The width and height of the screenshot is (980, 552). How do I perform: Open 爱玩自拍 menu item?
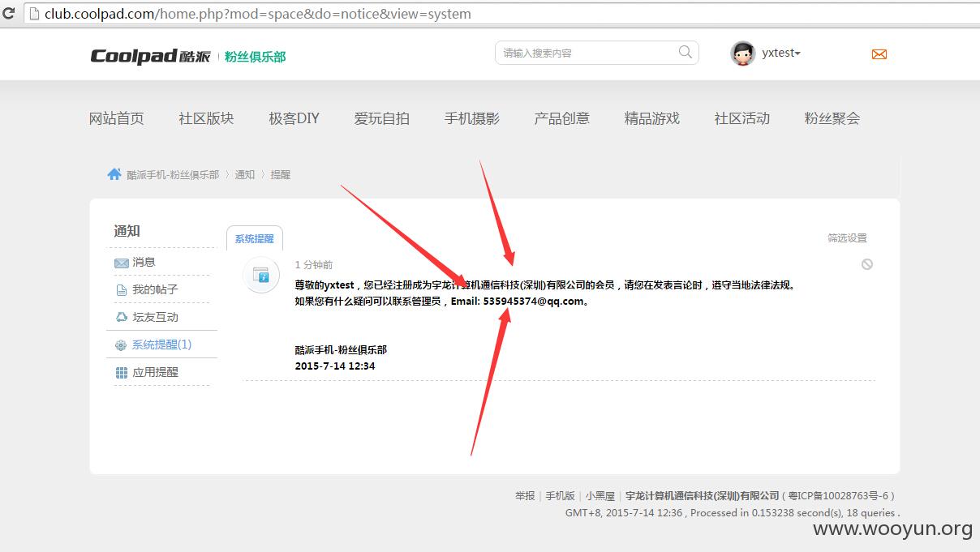pos(381,118)
